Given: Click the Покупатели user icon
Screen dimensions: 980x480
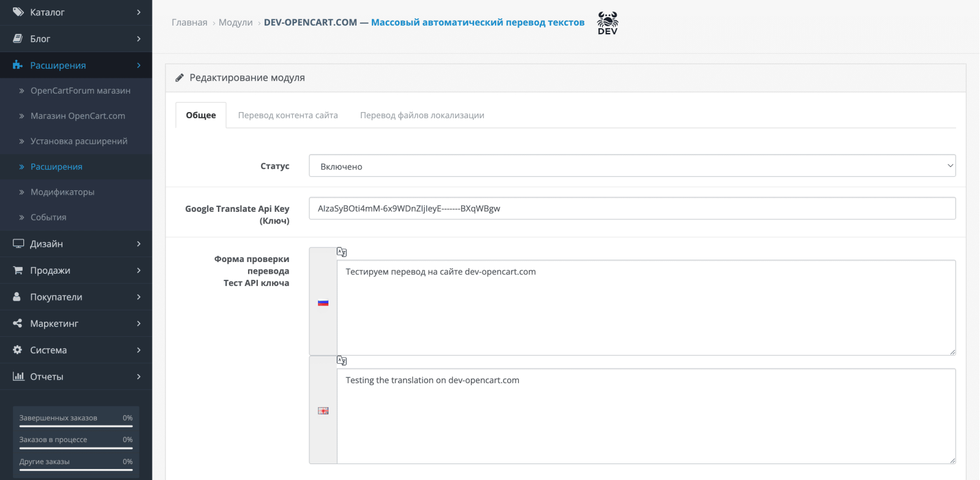Looking at the screenshot, I should pos(17,297).
